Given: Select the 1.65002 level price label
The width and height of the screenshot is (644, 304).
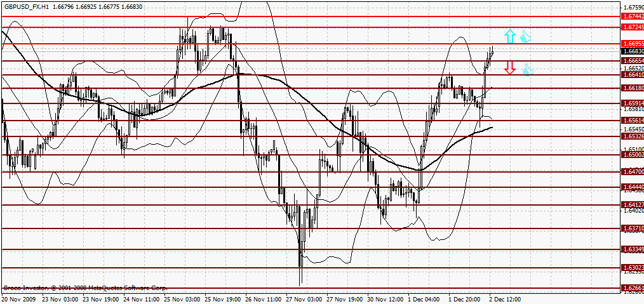Looking at the screenshot, I should [633, 155].
